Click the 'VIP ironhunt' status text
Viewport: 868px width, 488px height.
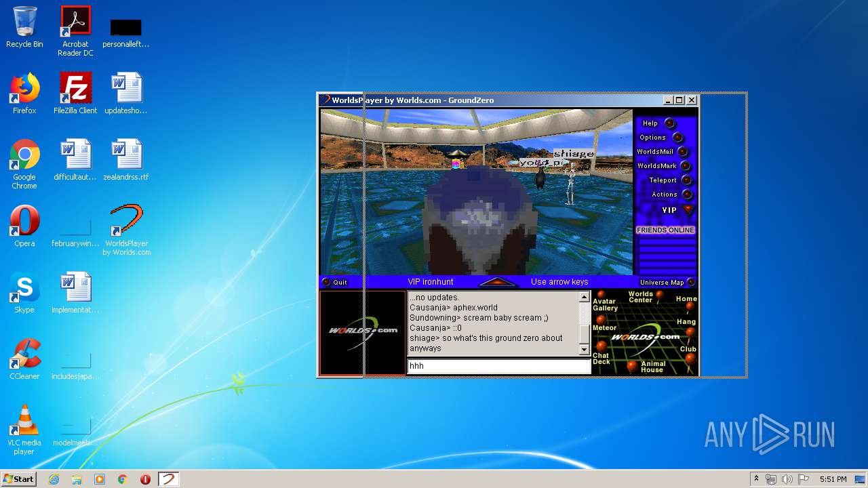pyautogui.click(x=431, y=282)
